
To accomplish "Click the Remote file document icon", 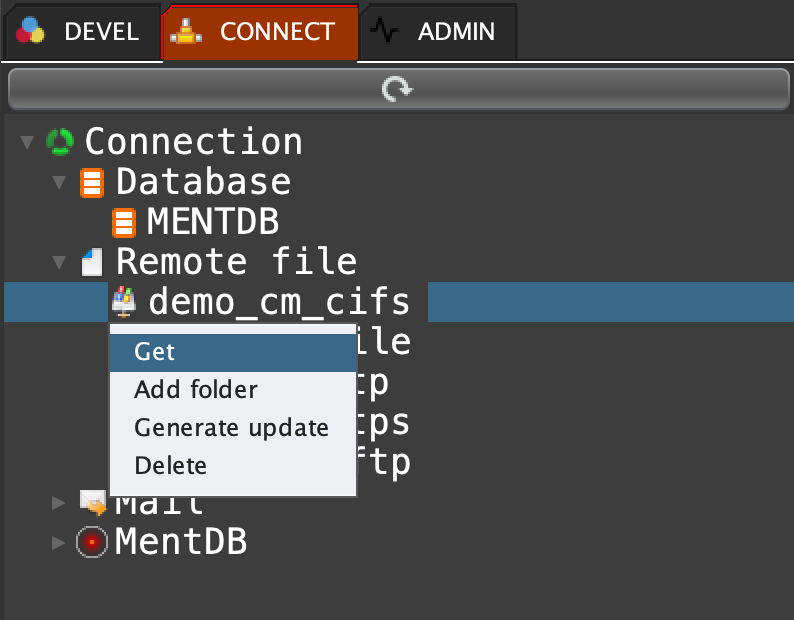I will pyautogui.click(x=92, y=263).
